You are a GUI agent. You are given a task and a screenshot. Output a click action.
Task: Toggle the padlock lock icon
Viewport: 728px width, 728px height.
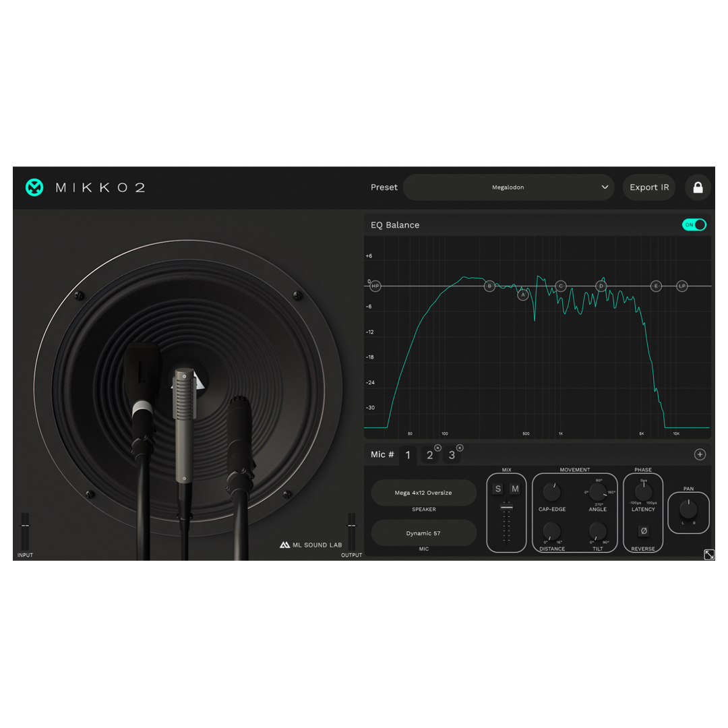coord(698,187)
